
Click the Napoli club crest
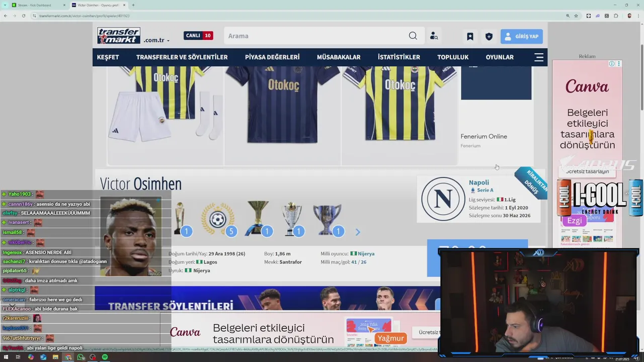tap(443, 199)
